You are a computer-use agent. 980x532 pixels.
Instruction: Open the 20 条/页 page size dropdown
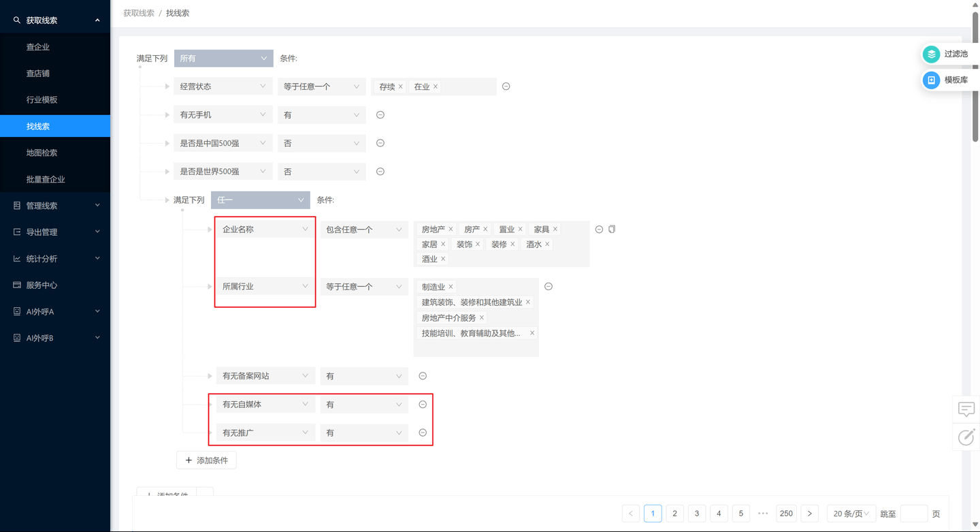[x=851, y=514]
